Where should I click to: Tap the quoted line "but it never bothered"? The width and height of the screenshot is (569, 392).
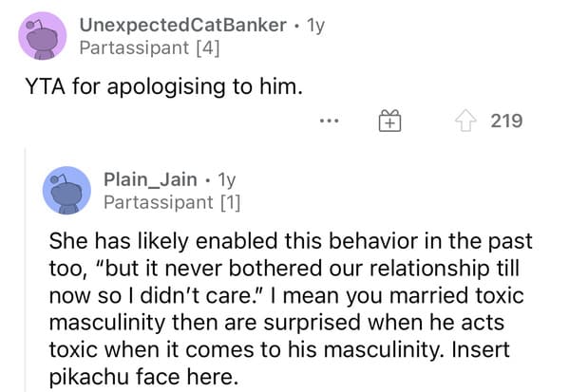[284, 269]
